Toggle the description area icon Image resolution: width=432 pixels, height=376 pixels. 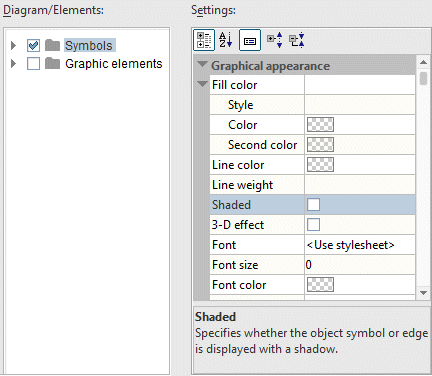(x=250, y=40)
